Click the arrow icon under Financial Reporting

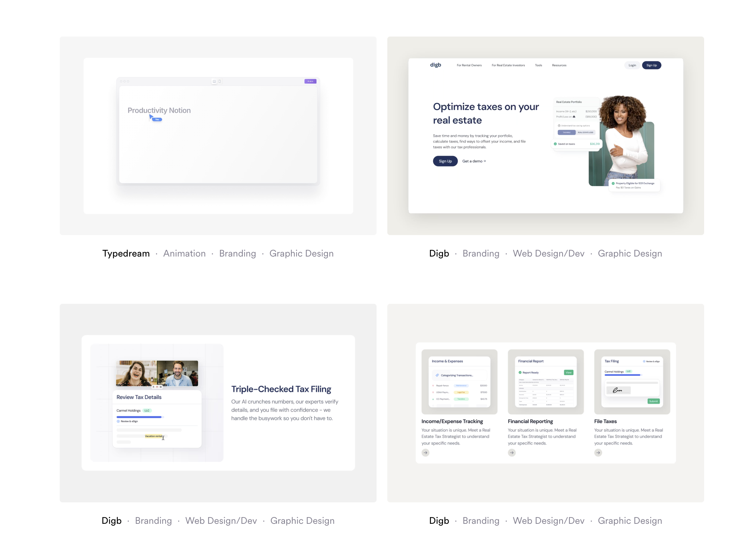(x=511, y=453)
